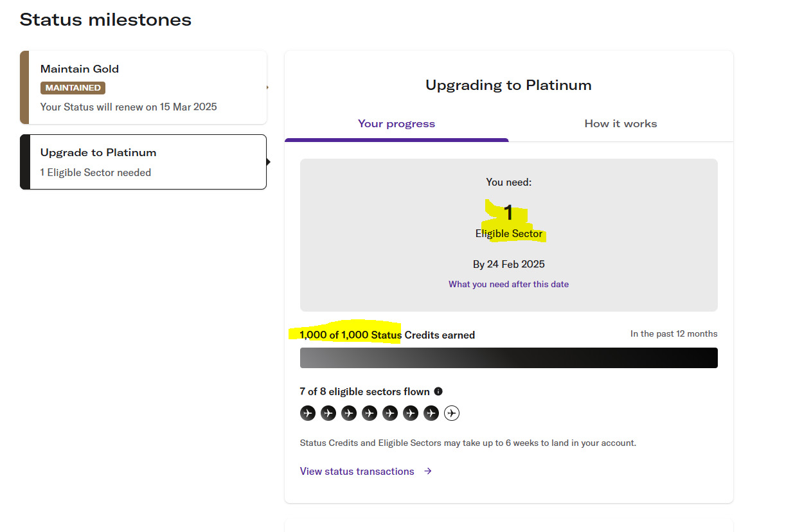Click the 1 Eligible Sector needed text
811x532 pixels.
pyautogui.click(x=96, y=172)
